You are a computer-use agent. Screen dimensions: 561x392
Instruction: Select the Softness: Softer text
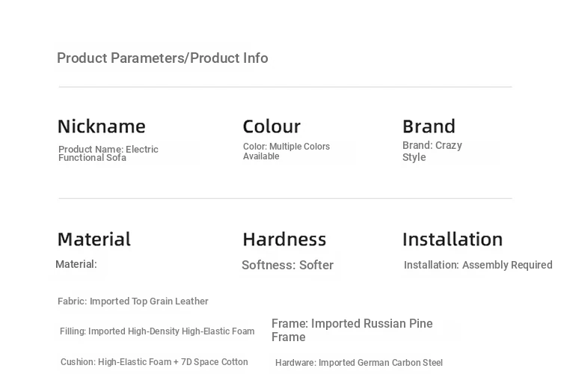(288, 265)
